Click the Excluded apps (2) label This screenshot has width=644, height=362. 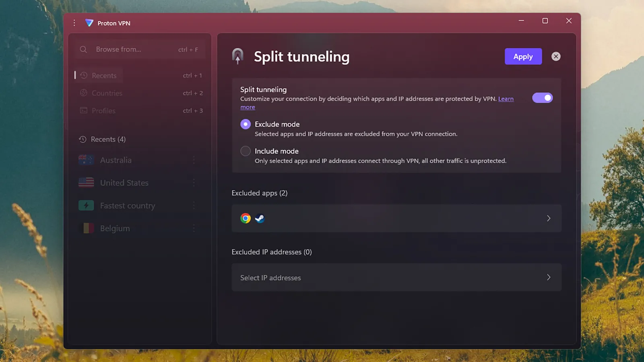pos(260,193)
